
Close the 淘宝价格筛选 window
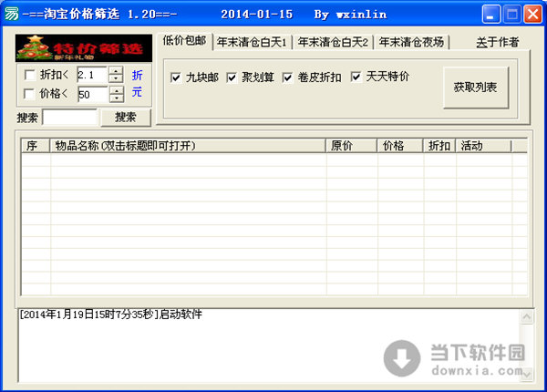(x=533, y=15)
